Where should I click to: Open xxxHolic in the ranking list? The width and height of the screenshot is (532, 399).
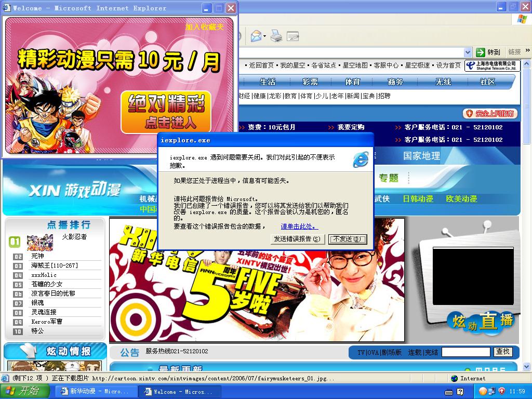44,275
